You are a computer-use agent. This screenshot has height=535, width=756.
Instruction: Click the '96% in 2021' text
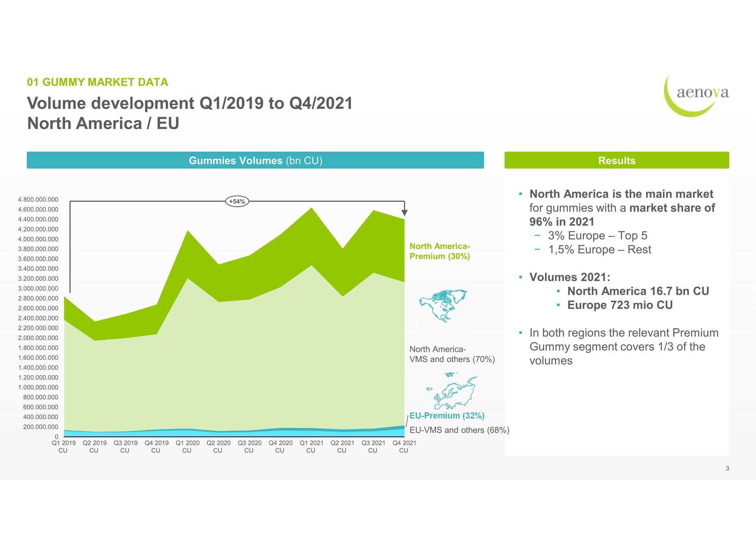[x=561, y=222]
